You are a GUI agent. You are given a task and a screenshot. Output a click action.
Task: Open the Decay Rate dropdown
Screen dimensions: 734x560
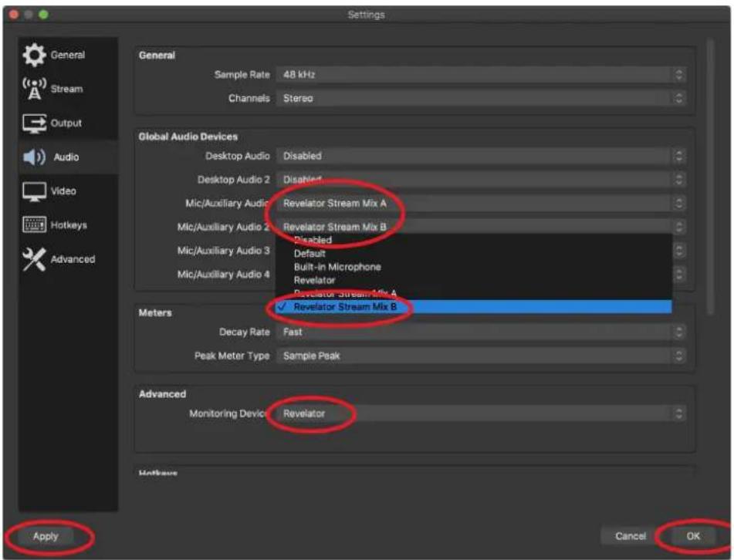481,332
